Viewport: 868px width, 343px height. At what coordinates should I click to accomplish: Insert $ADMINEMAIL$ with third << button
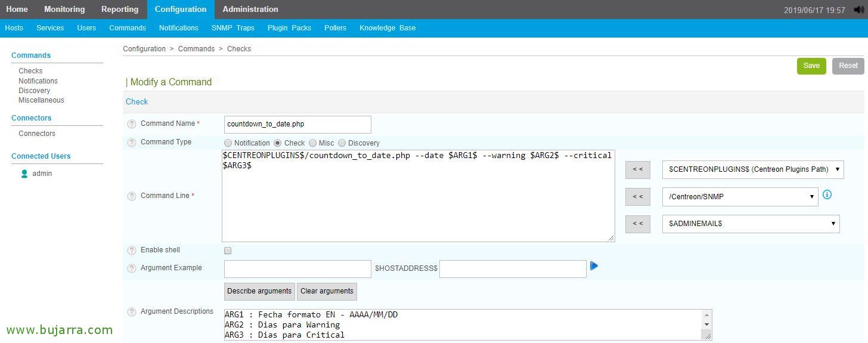638,224
